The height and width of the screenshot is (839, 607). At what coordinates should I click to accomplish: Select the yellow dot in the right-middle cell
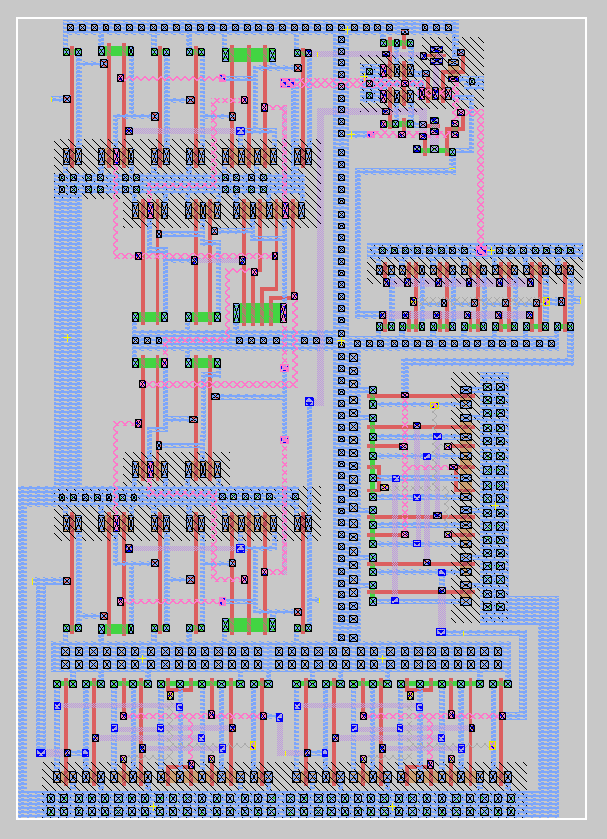click(434, 405)
